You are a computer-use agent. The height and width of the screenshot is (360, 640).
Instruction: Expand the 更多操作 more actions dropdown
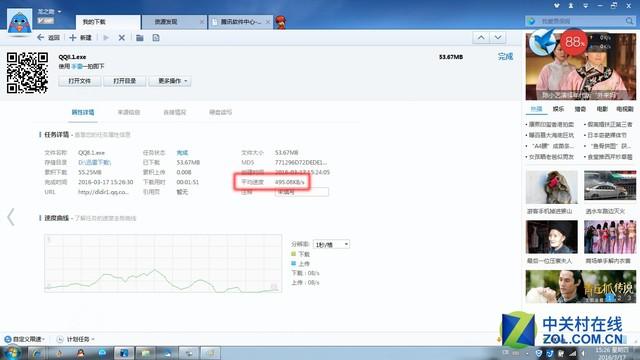coord(170,81)
